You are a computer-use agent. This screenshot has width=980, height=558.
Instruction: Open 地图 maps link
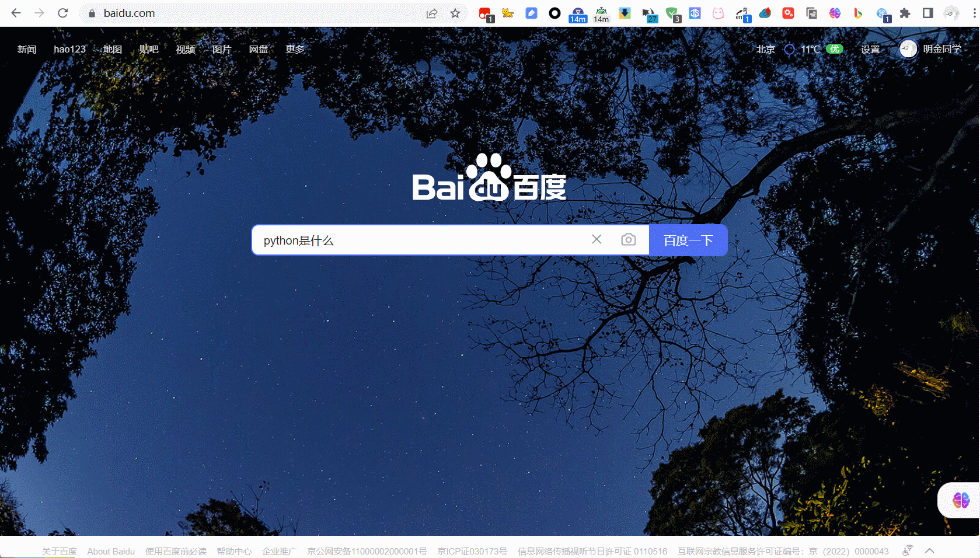click(x=113, y=49)
